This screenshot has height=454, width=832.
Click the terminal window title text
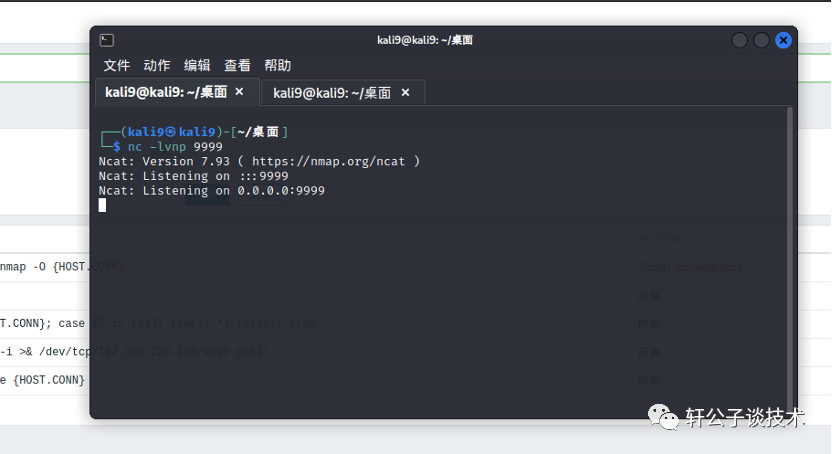pyautogui.click(x=424, y=40)
